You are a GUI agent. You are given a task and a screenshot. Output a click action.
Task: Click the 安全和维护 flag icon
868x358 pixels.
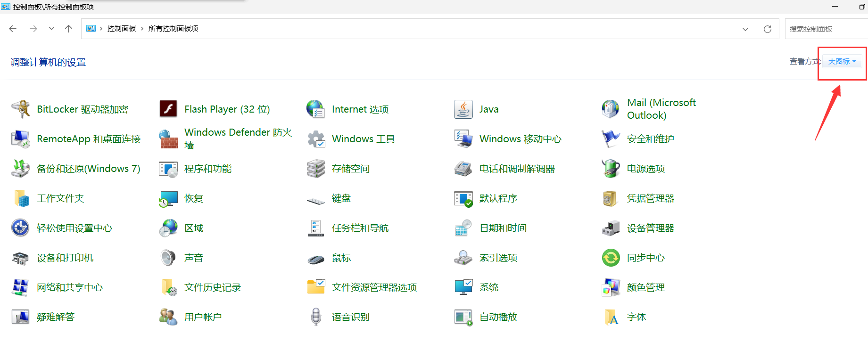click(611, 139)
